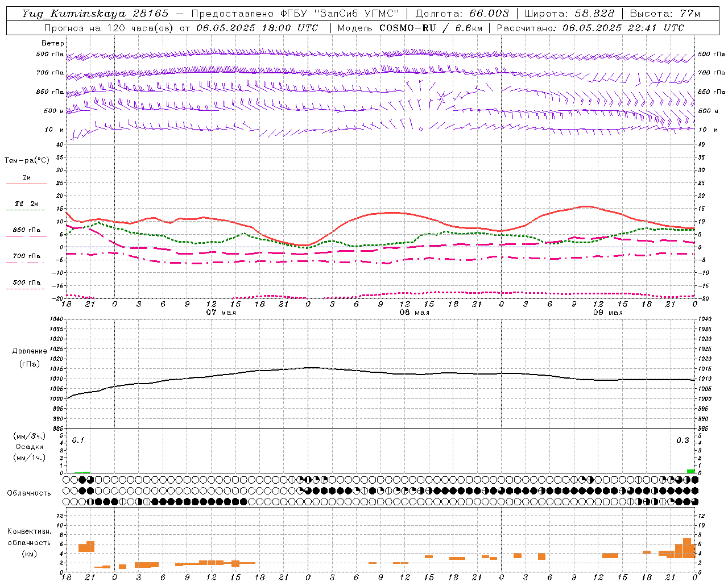Click the 0.1 precipitation total value
The width and height of the screenshot is (728, 582).
(x=78, y=440)
